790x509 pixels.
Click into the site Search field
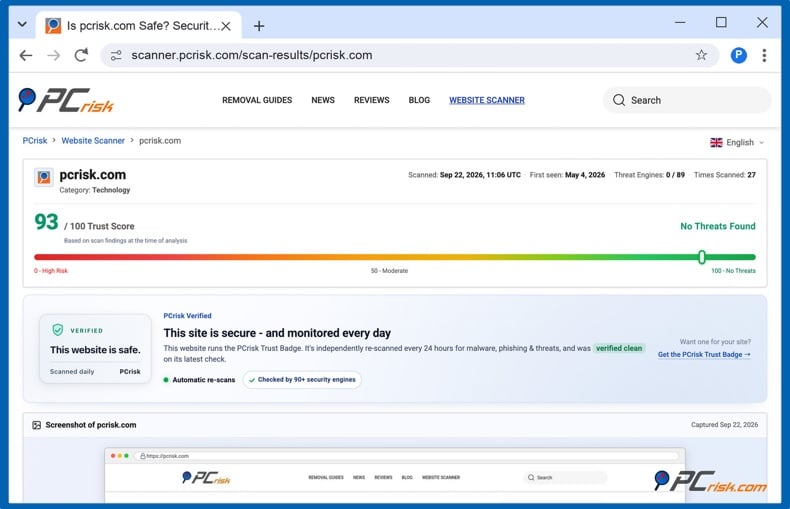click(687, 100)
